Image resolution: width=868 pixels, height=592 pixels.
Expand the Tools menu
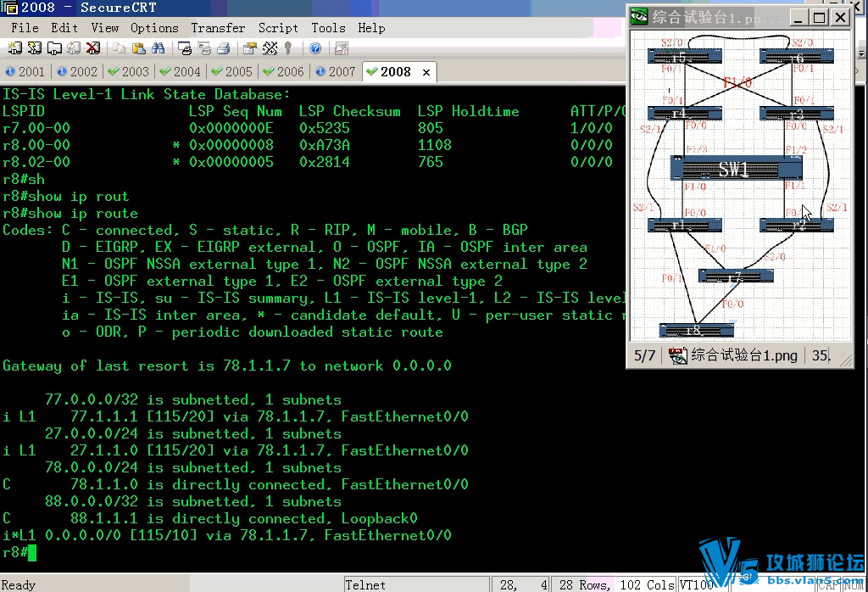coord(328,28)
